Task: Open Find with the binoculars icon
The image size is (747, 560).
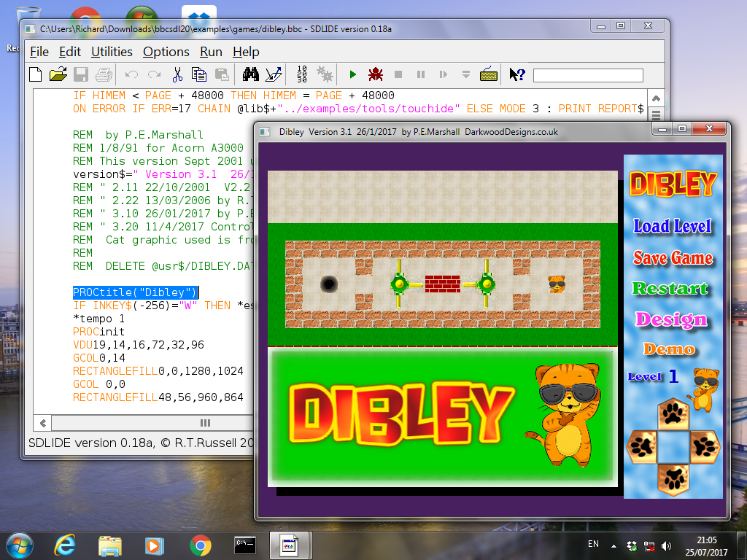Action: [251, 74]
